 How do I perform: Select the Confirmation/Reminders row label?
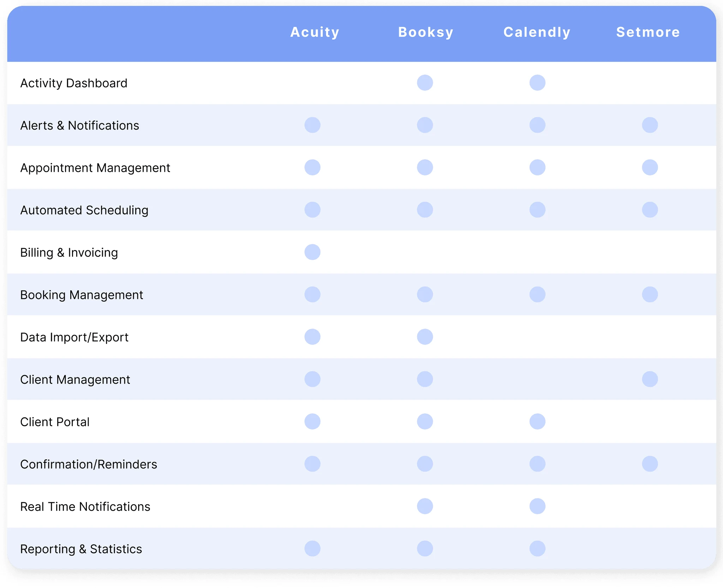tap(89, 464)
